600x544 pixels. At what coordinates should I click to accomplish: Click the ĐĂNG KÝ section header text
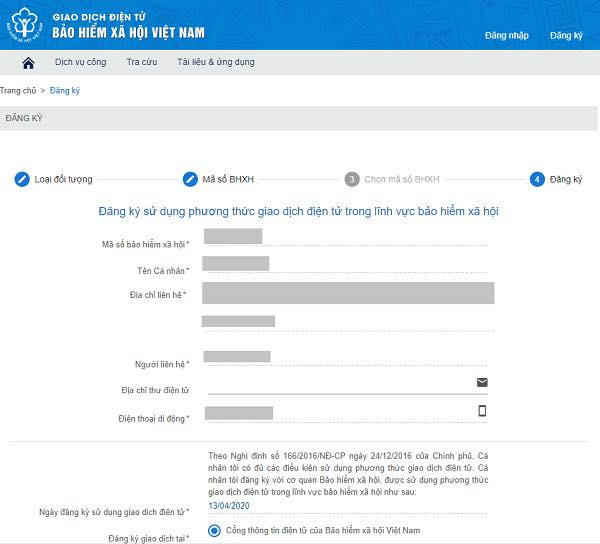[x=24, y=118]
